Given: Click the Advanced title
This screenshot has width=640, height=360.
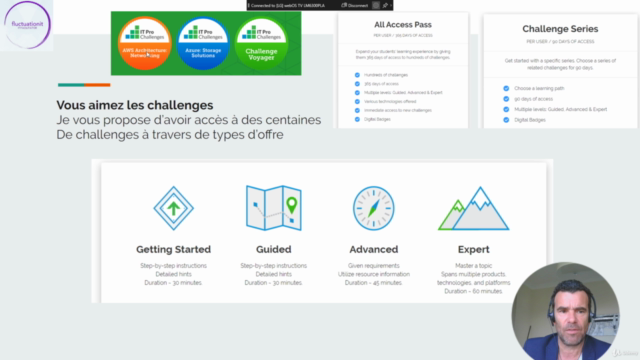Looking at the screenshot, I should tap(373, 249).
